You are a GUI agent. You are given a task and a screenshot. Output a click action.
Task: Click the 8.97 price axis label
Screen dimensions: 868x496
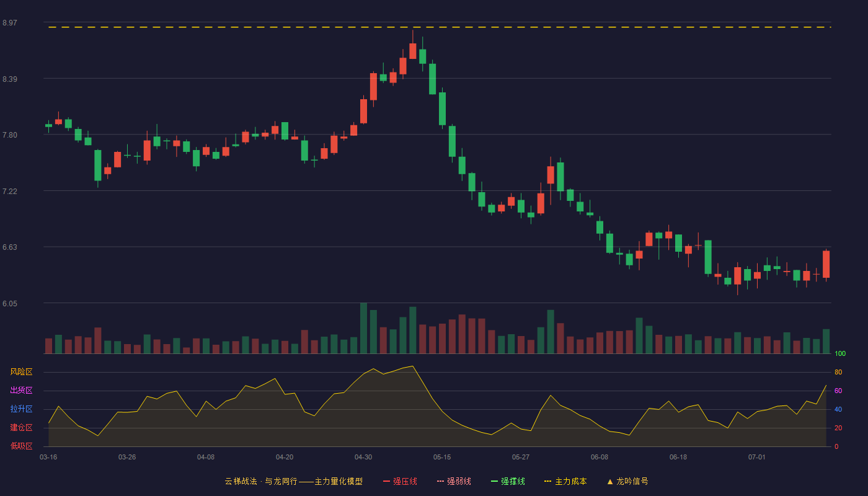[9, 23]
